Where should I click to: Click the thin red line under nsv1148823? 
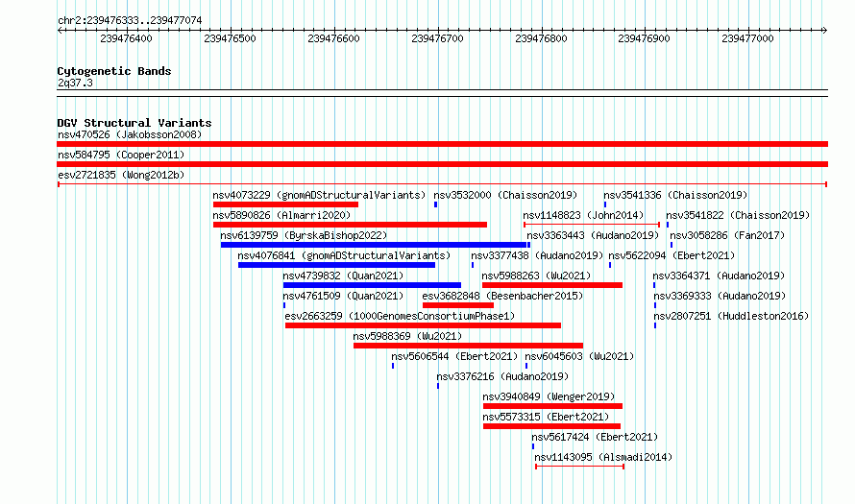coord(592,225)
